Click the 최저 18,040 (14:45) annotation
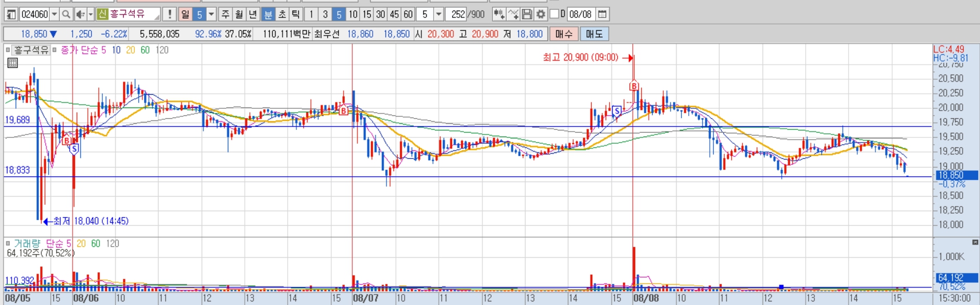The width and height of the screenshot is (980, 305). click(91, 221)
